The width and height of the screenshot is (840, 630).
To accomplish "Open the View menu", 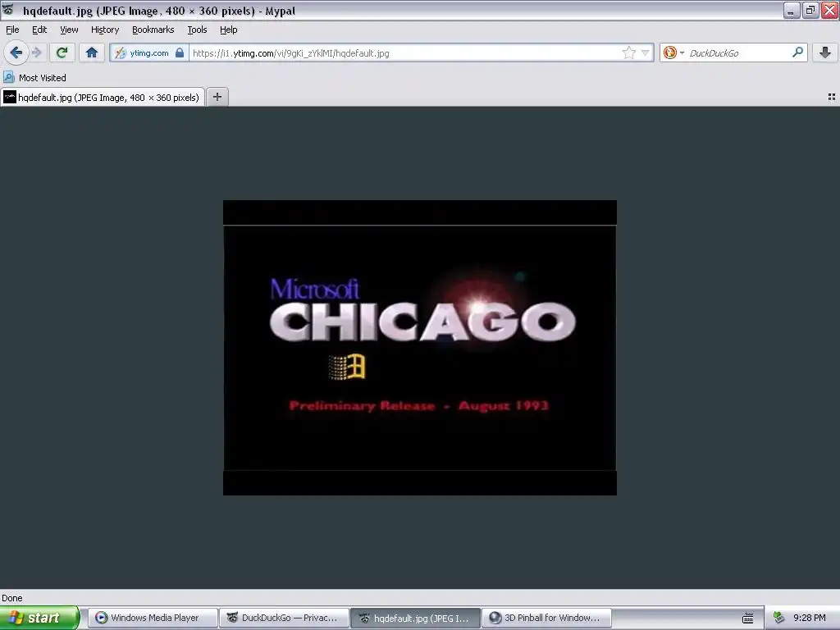I will [69, 30].
